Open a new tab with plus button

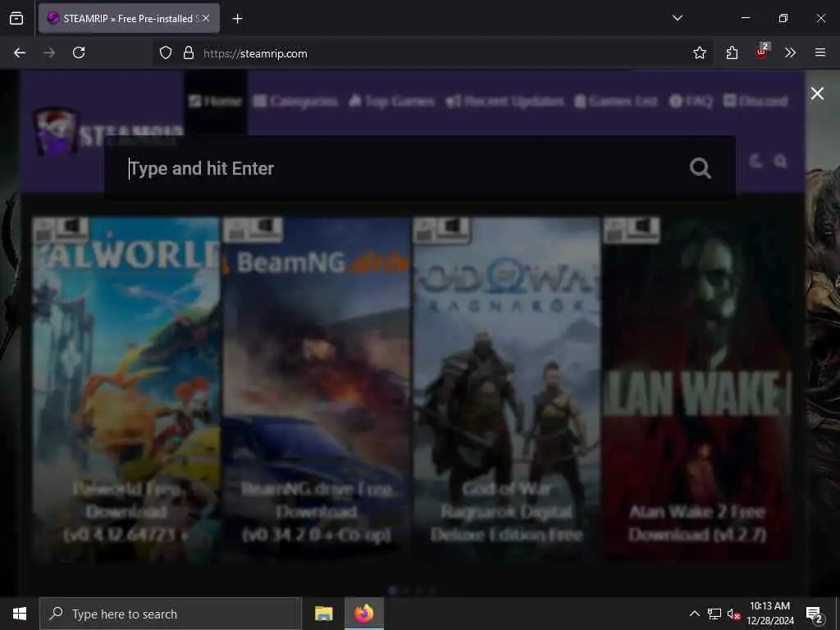click(x=237, y=19)
